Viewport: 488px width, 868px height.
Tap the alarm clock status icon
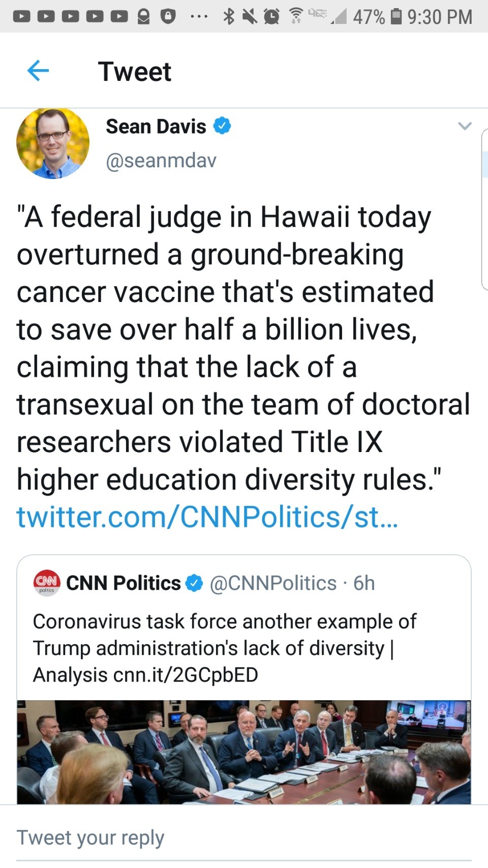click(x=271, y=17)
